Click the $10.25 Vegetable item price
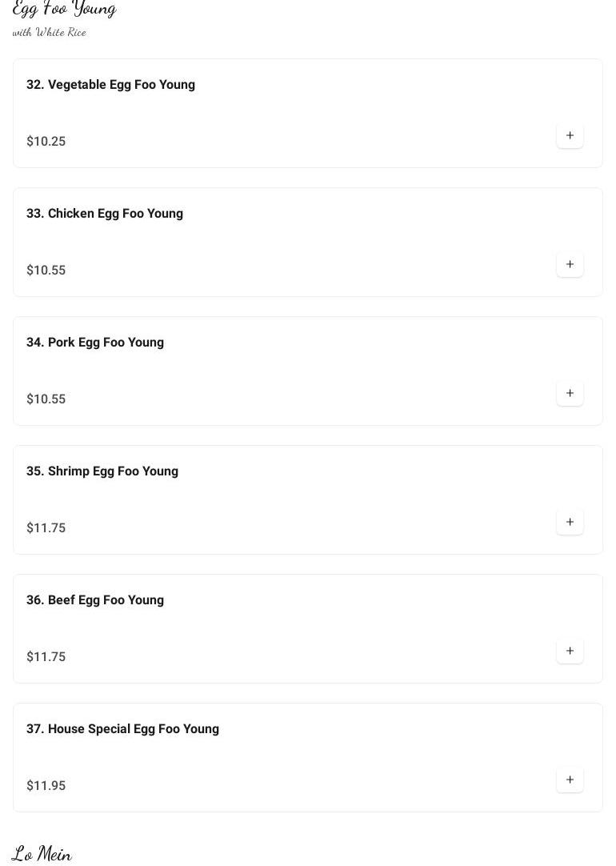 pyautogui.click(x=46, y=142)
